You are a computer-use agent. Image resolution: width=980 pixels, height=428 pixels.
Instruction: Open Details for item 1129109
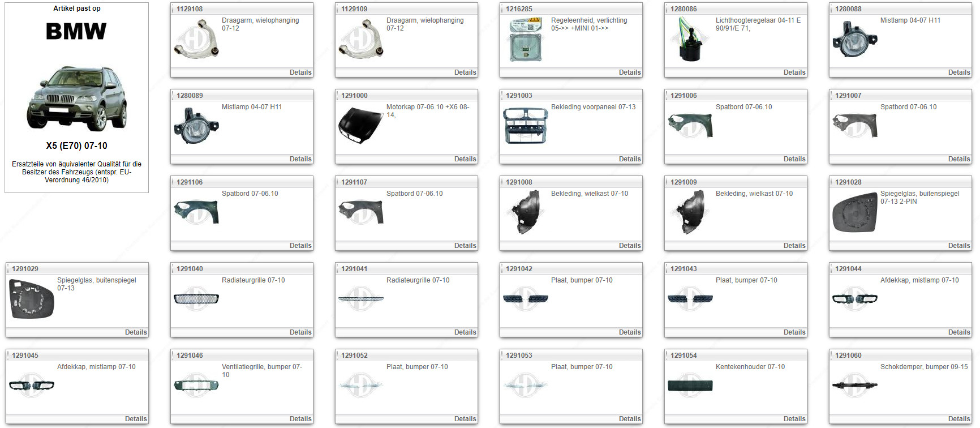pyautogui.click(x=465, y=72)
